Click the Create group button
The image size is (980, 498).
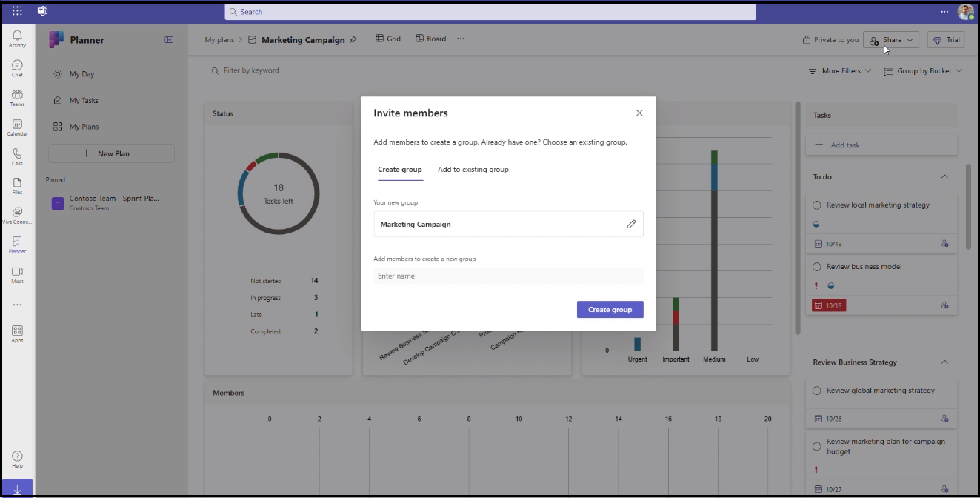pos(610,310)
